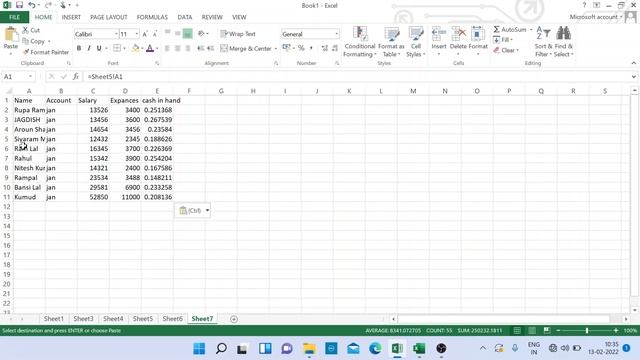The image size is (640, 360).
Task: Switch to the PAGE LAYOUT tab
Action: coord(109,17)
